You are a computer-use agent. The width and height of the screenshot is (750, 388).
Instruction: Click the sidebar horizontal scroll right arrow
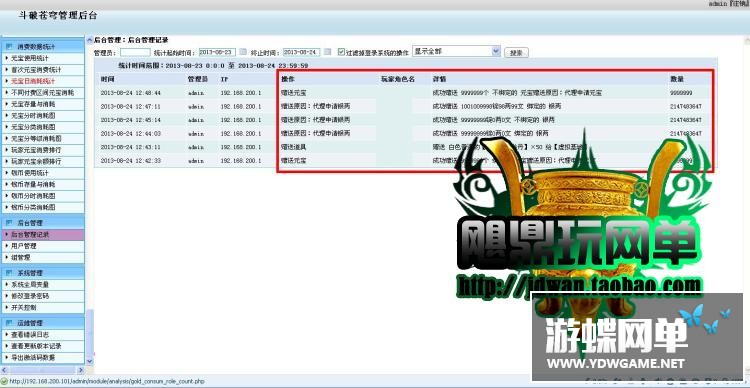[x=81, y=370]
